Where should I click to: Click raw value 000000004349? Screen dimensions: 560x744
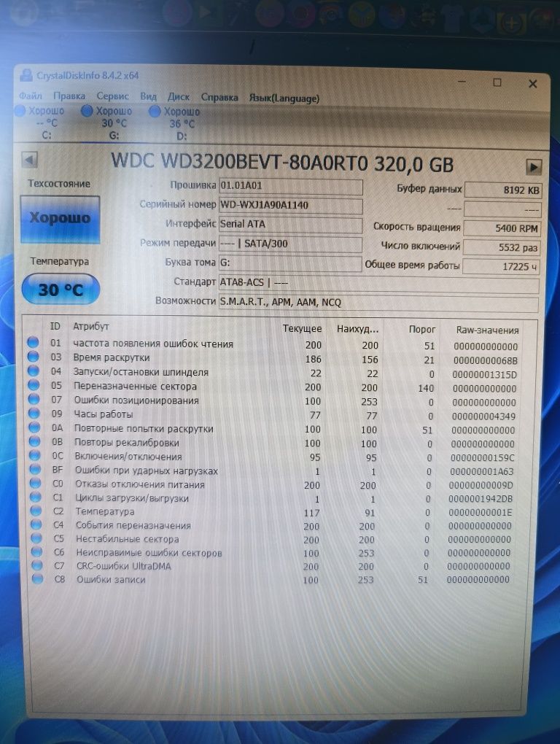pyautogui.click(x=483, y=416)
